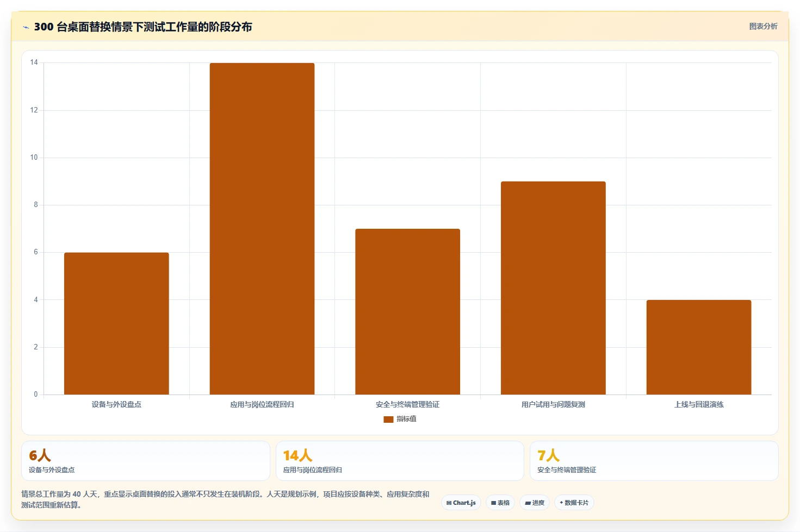Click the 安全与终端管理验证 caption in third card
This screenshot has height=532, width=800.
coord(567,470)
